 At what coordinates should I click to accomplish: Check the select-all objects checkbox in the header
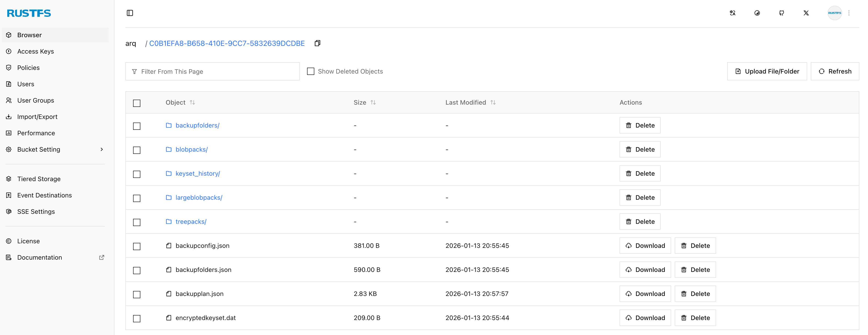pos(136,103)
